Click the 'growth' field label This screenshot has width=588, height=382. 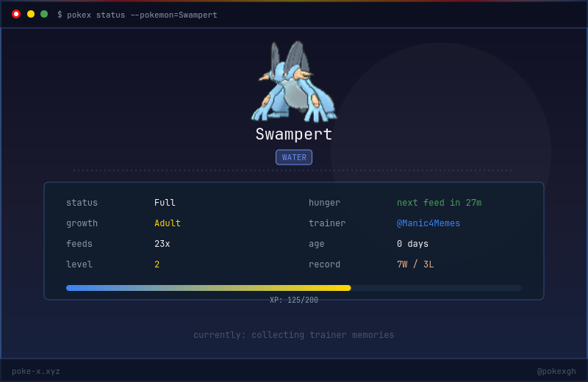pyautogui.click(x=82, y=223)
